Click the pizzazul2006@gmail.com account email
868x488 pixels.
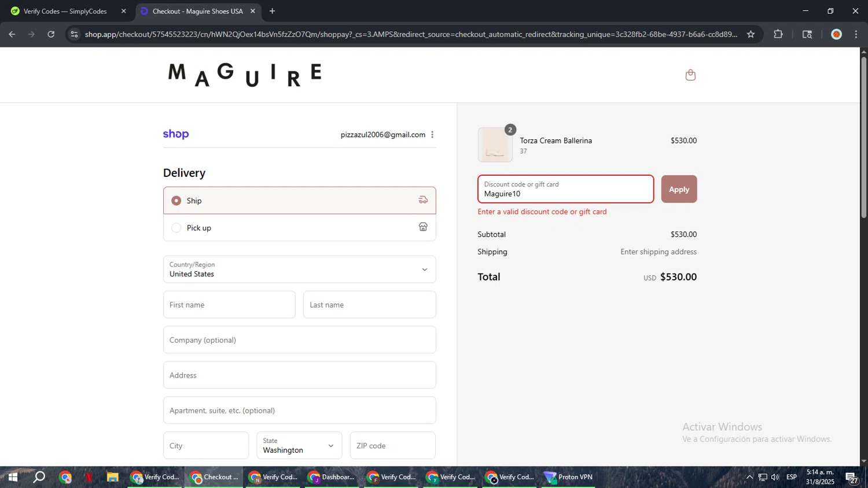tap(382, 135)
